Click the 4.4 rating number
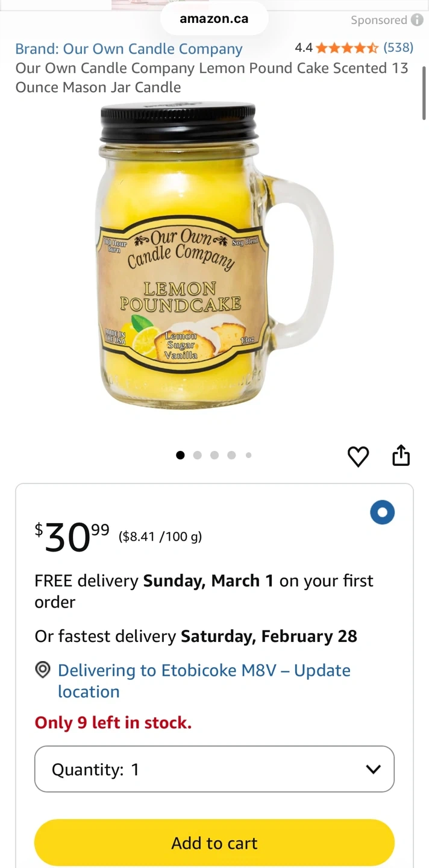 point(304,48)
